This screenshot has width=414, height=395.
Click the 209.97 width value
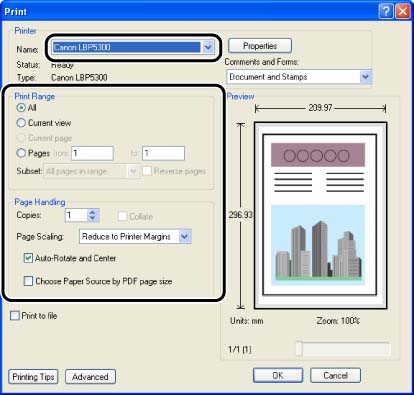[320, 108]
